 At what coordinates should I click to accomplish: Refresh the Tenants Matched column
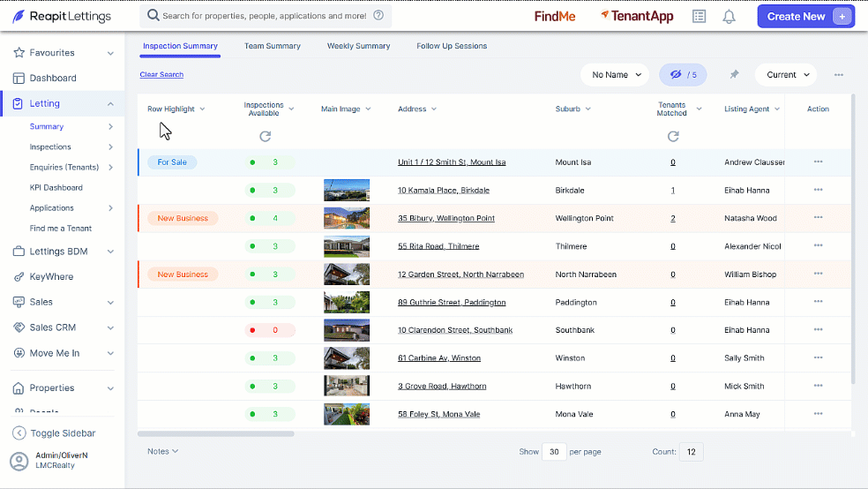673,136
